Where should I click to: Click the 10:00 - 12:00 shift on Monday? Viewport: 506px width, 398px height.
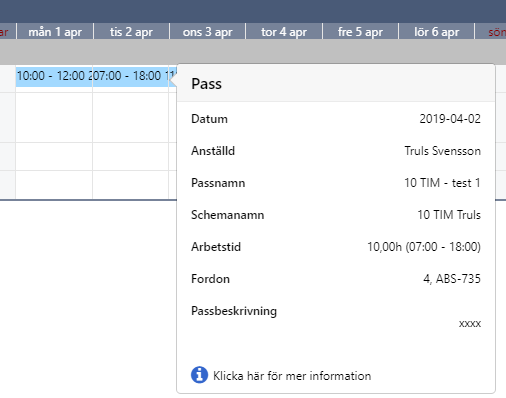tap(54, 76)
